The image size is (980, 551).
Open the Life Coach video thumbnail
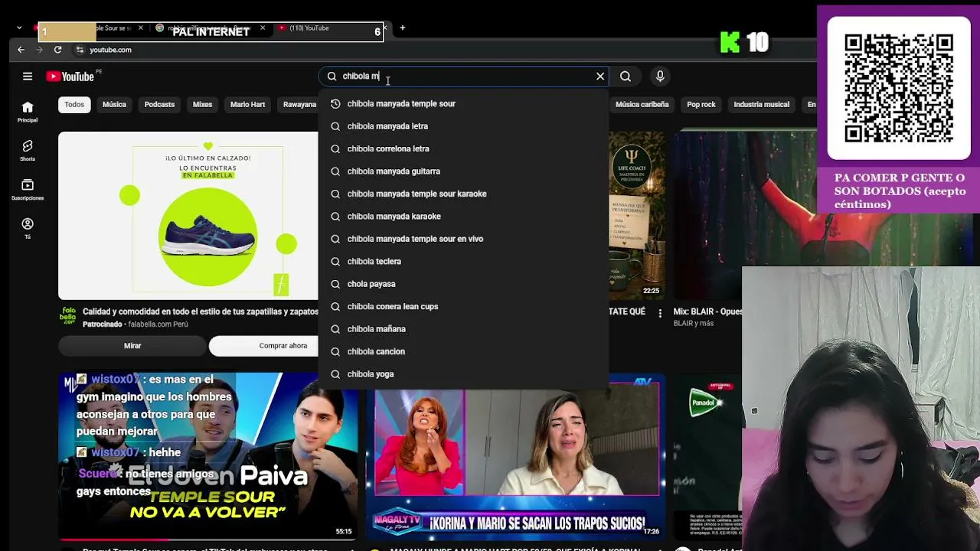(x=637, y=216)
